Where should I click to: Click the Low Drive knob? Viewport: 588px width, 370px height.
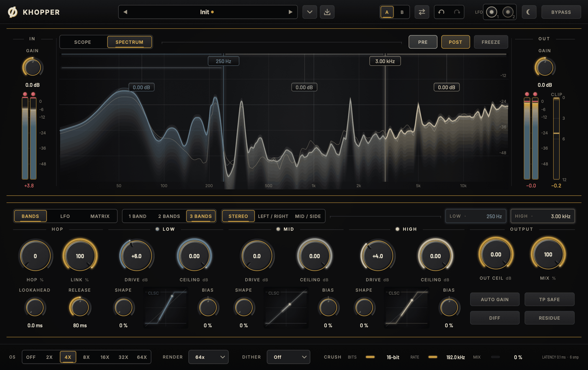click(137, 256)
